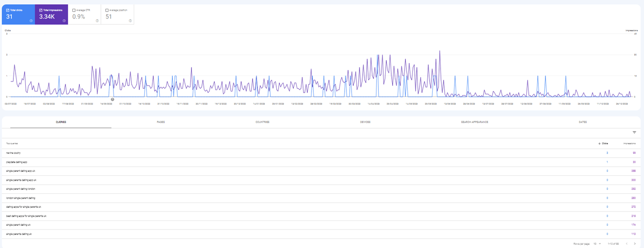Uncheck the Total clicks checkbox
The width and height of the screenshot is (644, 248).
[8, 10]
